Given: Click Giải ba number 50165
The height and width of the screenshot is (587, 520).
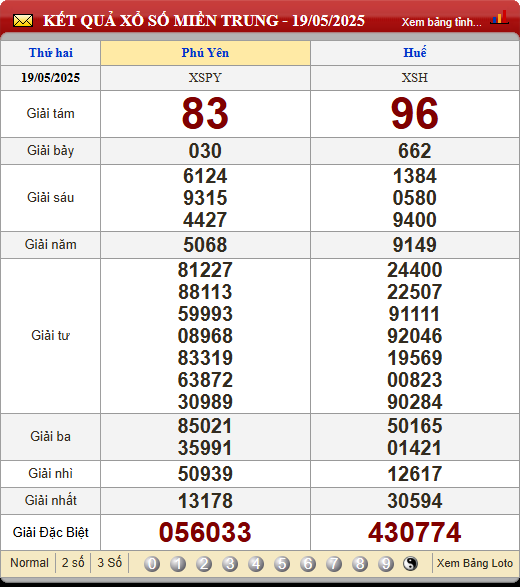Looking at the screenshot, I should [x=415, y=426].
